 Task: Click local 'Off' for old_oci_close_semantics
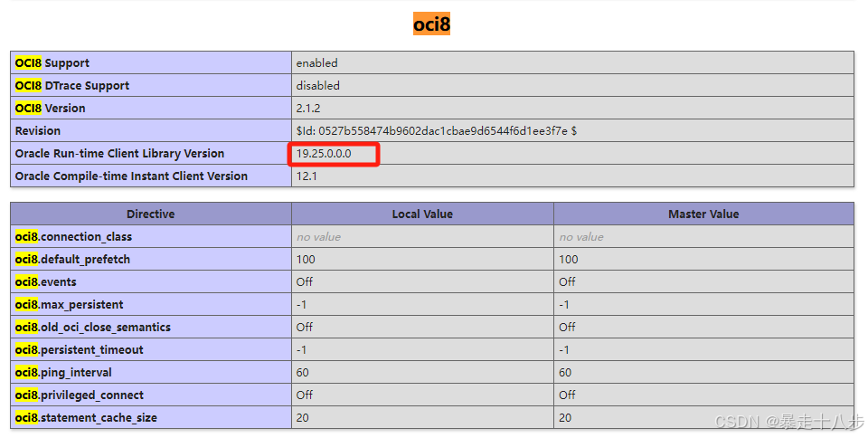tap(305, 328)
